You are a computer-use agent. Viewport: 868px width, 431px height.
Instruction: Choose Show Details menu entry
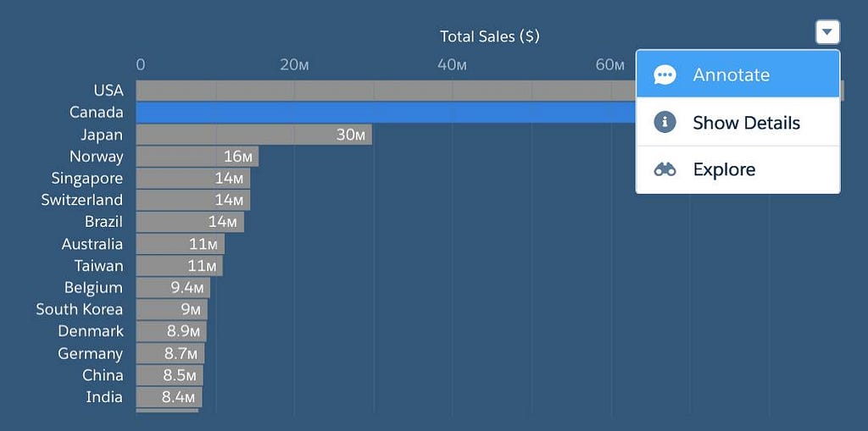(x=738, y=122)
